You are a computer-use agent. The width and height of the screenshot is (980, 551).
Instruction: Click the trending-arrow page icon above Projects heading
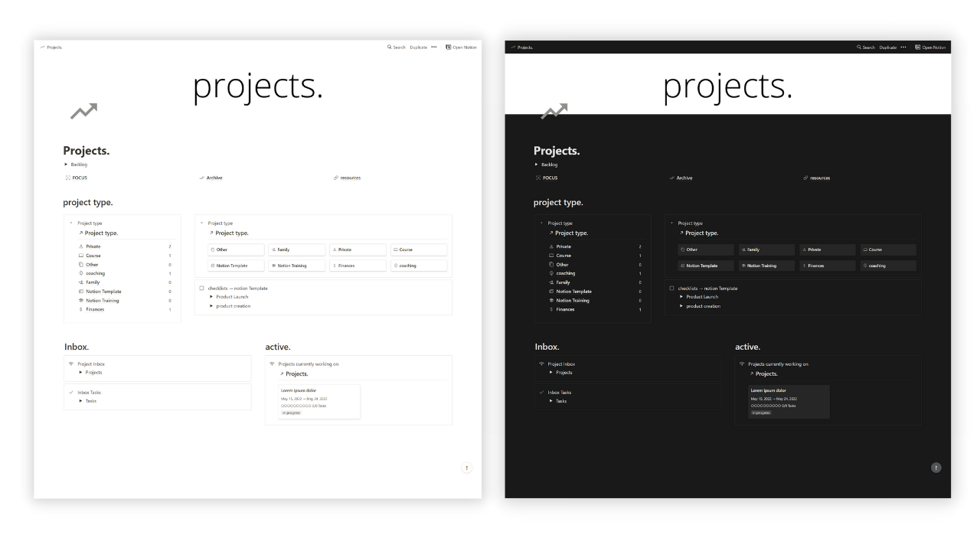click(84, 111)
